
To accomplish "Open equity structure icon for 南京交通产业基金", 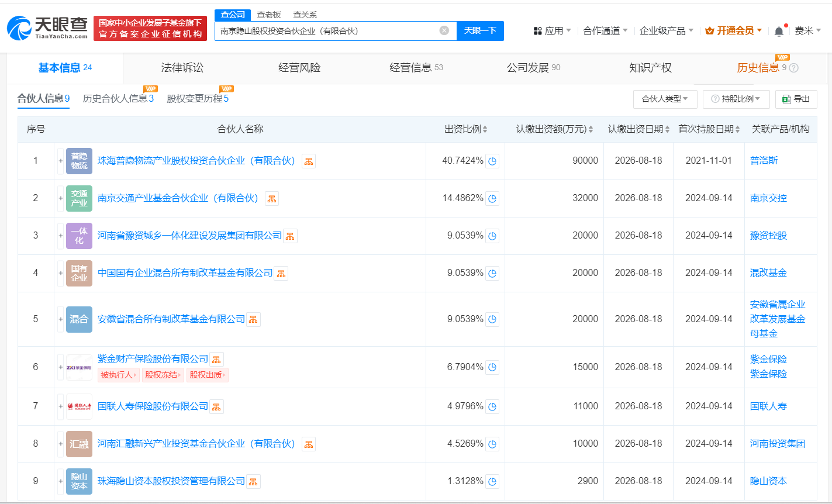I will coord(272,198).
